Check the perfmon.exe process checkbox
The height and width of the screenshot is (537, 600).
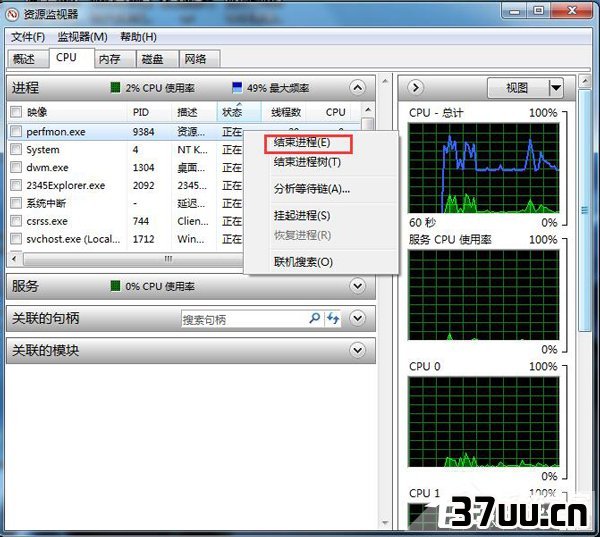[16, 131]
